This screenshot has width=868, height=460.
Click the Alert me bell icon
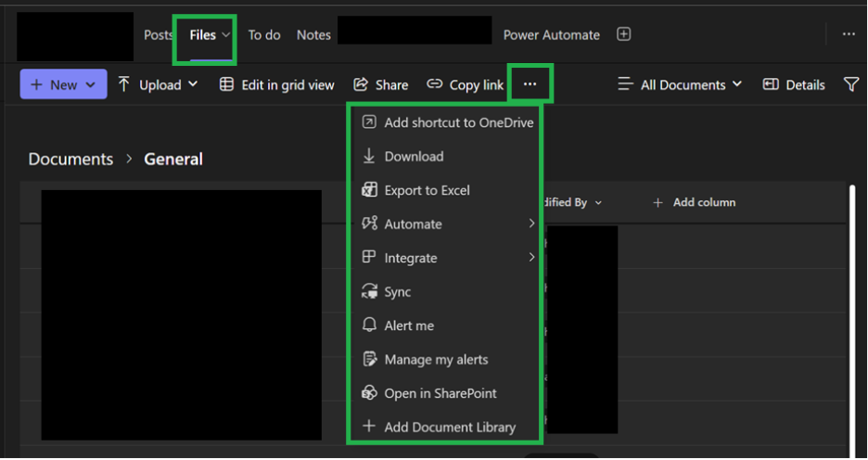click(369, 325)
